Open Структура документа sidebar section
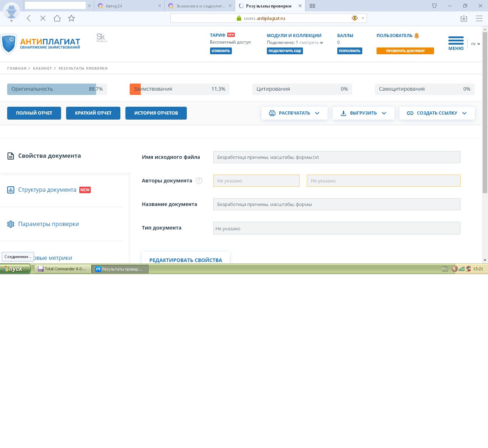Image resolution: width=488 pixels, height=448 pixels. click(47, 190)
